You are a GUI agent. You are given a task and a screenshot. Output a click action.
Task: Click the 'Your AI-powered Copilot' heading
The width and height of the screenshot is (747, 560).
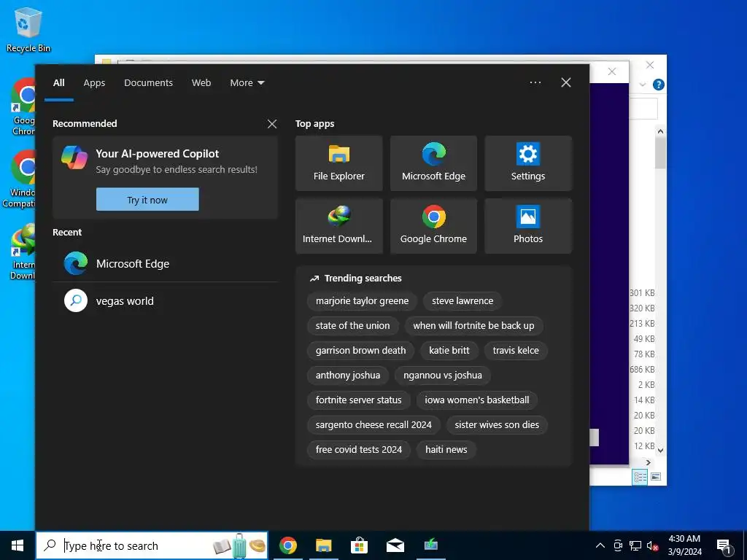click(158, 154)
